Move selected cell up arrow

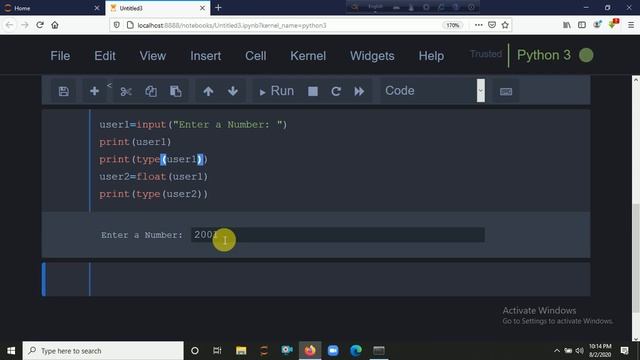pos(208,91)
